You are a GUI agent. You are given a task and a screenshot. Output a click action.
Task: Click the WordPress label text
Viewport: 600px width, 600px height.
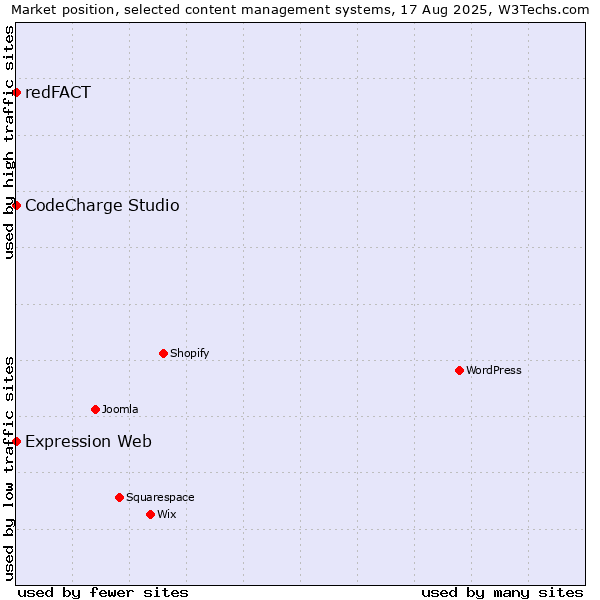pyautogui.click(x=494, y=370)
